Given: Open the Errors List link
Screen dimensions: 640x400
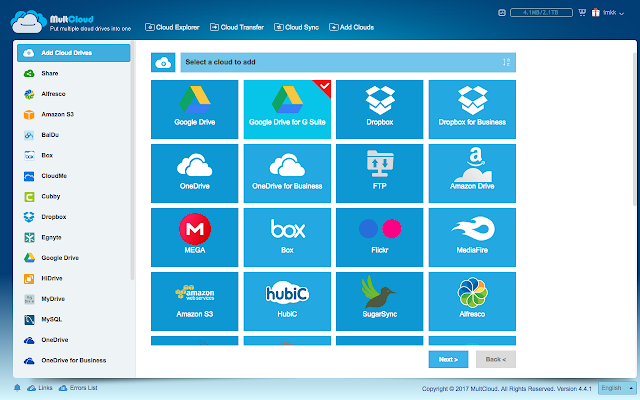Looking at the screenshot, I should tap(78, 388).
